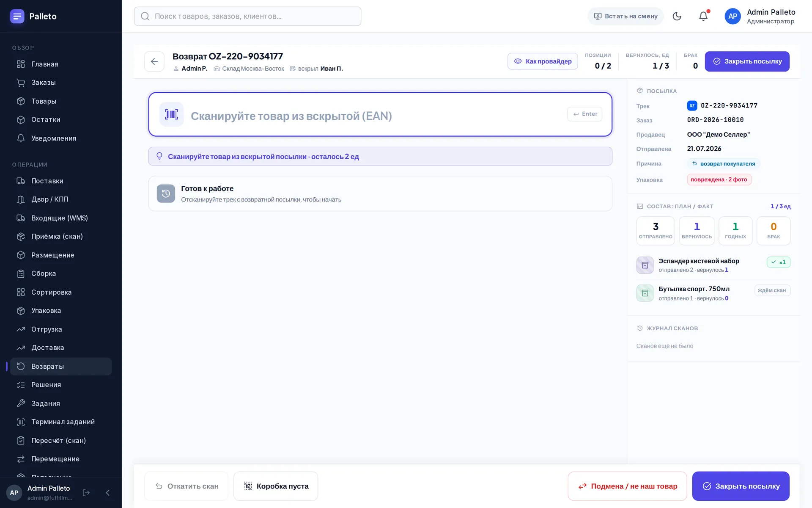Mark Коробка пуста
The height and width of the screenshot is (508, 812).
(x=276, y=486)
